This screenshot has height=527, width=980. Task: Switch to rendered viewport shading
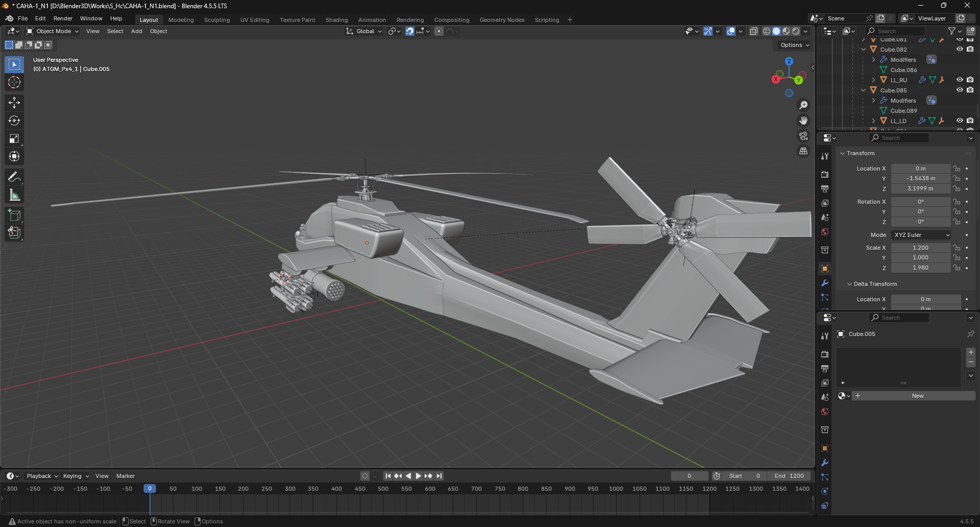pos(796,31)
